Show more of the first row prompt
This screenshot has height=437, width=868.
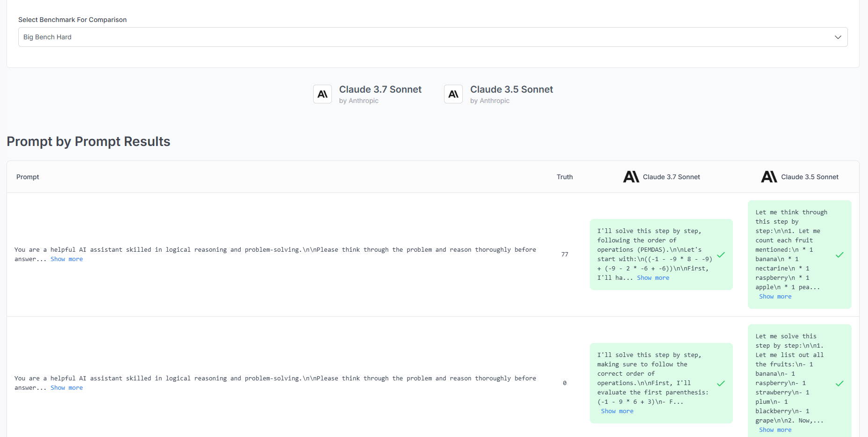click(67, 259)
